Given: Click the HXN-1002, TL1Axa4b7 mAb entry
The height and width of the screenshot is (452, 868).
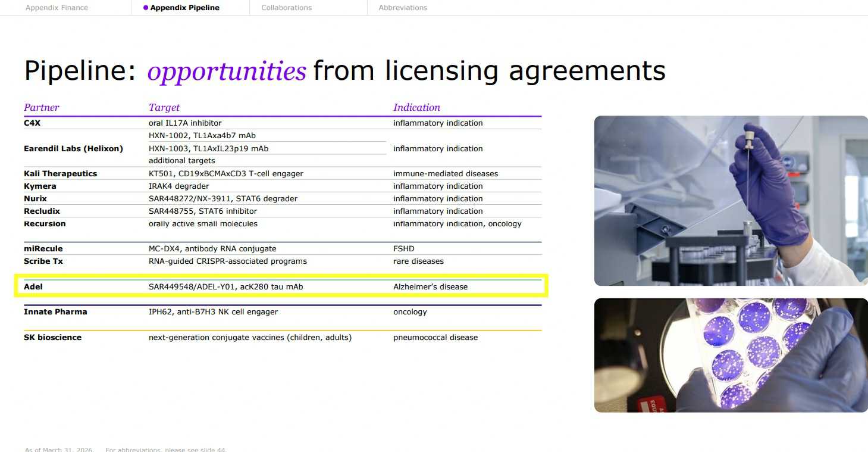Looking at the screenshot, I should point(202,135).
